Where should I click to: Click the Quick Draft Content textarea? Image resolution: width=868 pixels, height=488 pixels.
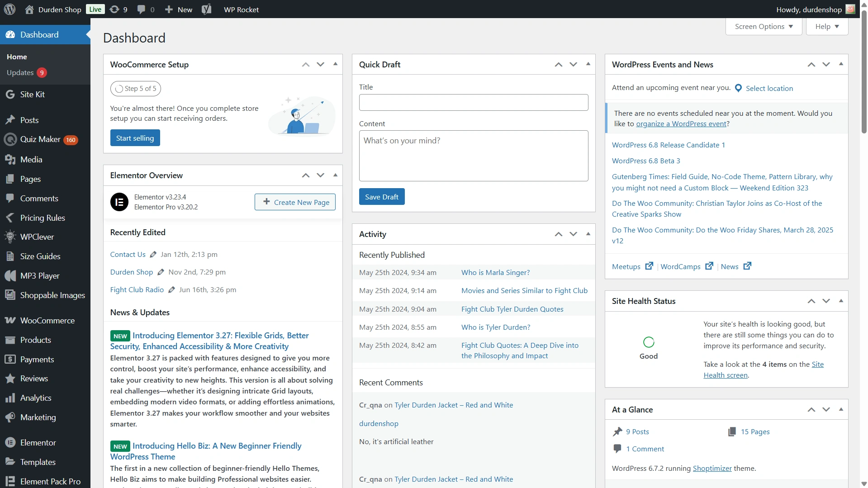coord(474,156)
